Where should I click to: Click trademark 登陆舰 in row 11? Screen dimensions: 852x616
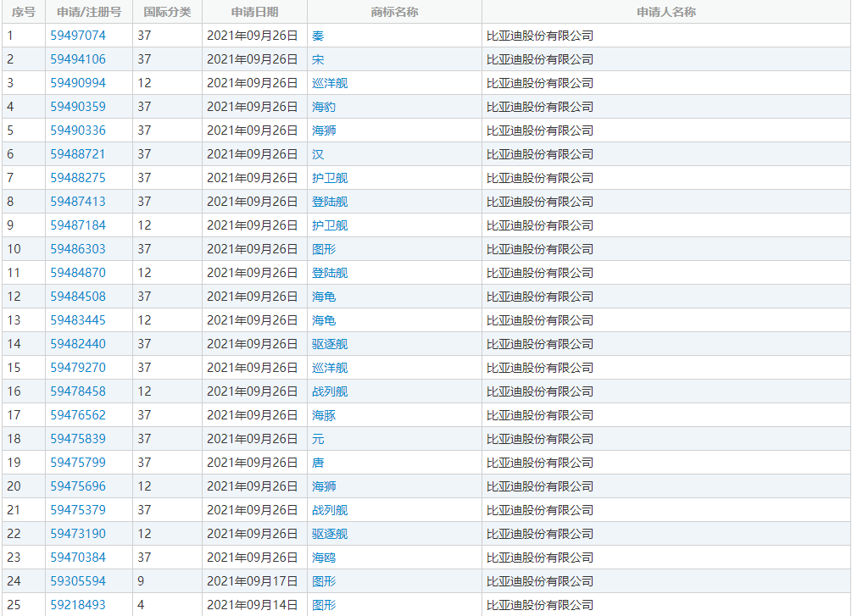pyautogui.click(x=330, y=273)
